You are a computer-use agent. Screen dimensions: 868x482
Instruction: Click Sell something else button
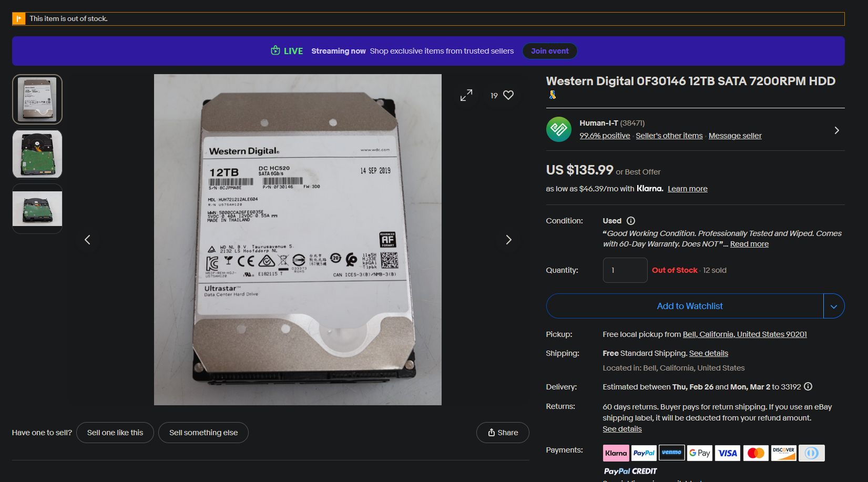(x=203, y=433)
